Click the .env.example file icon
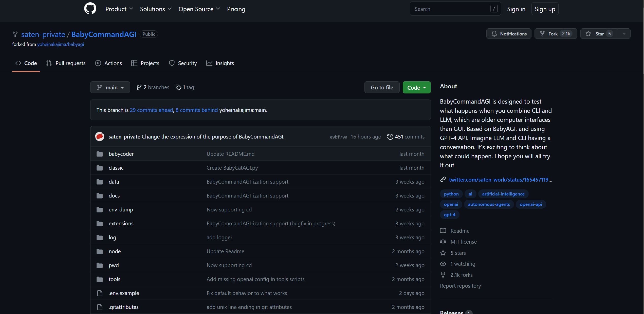Viewport: 644px width, 314px height. coord(100,293)
